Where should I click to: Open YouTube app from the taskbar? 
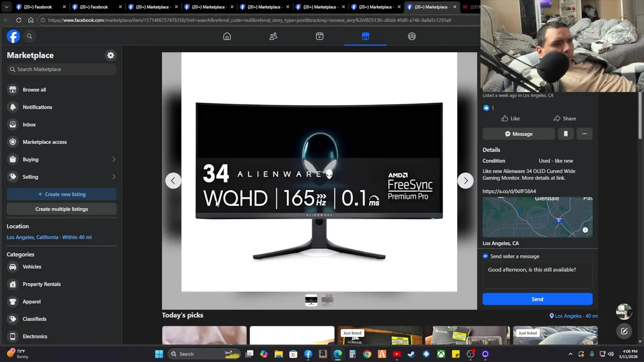point(396,354)
